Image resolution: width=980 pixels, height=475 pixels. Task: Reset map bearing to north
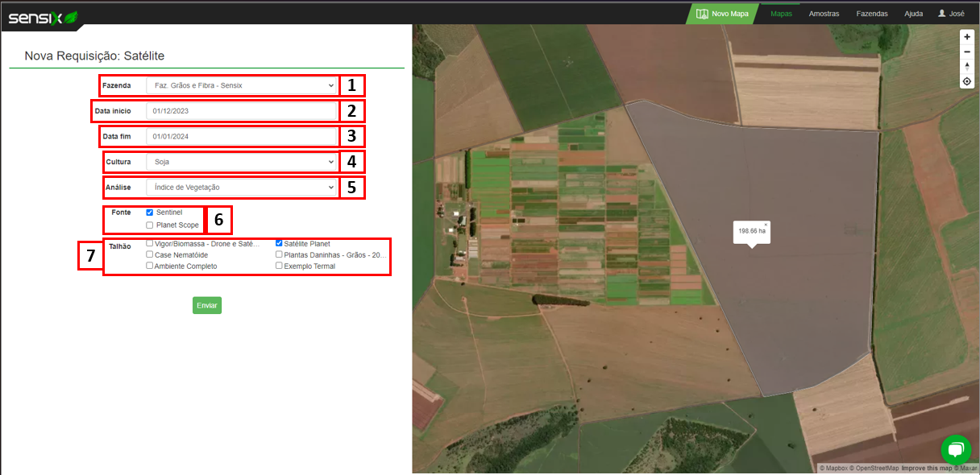pos(967,66)
